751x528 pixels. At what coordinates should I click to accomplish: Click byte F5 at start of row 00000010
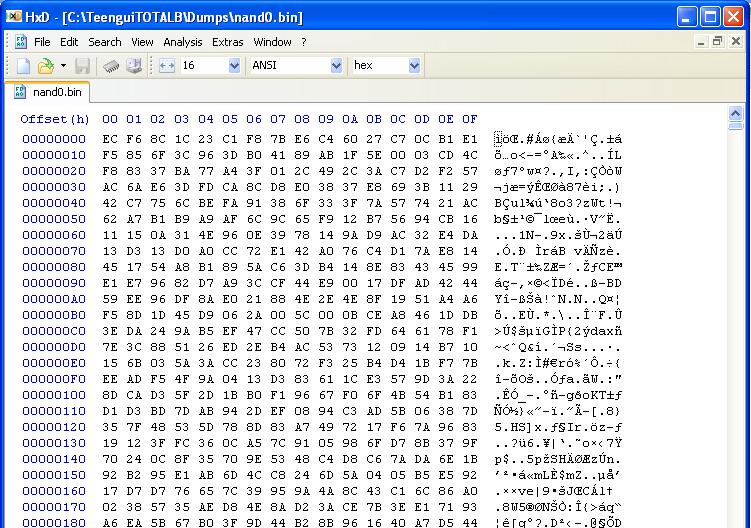110,155
